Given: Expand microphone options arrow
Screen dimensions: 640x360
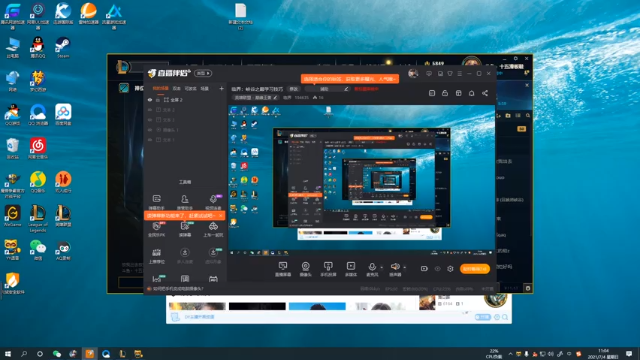Looking at the screenshot, I should pyautogui.click(x=382, y=267).
